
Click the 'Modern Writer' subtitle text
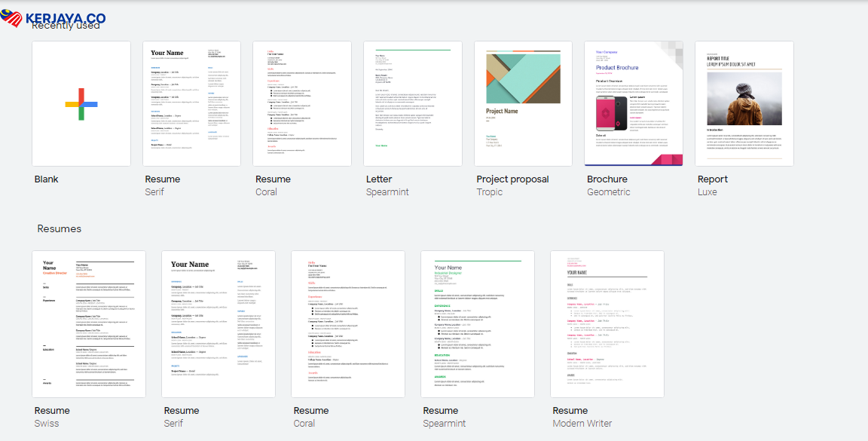(x=582, y=424)
